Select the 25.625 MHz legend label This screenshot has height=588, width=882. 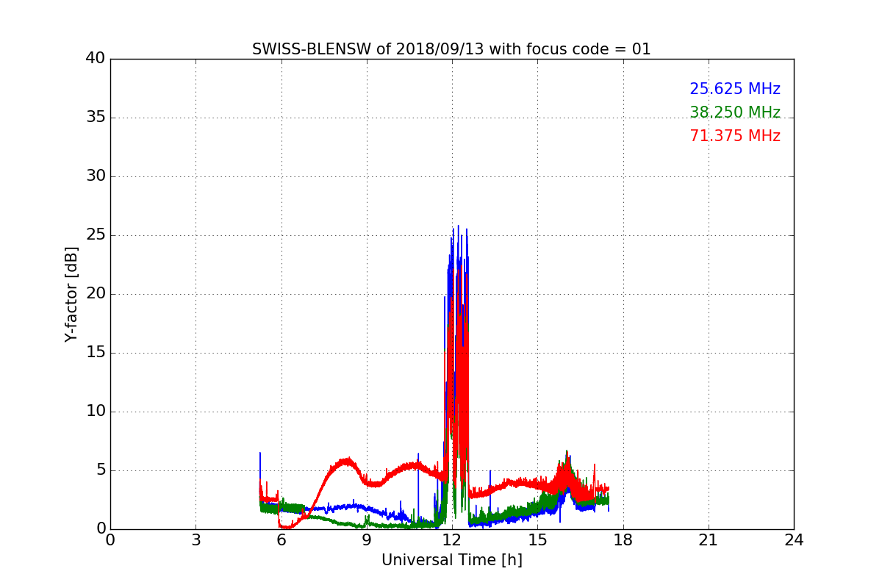735,89
